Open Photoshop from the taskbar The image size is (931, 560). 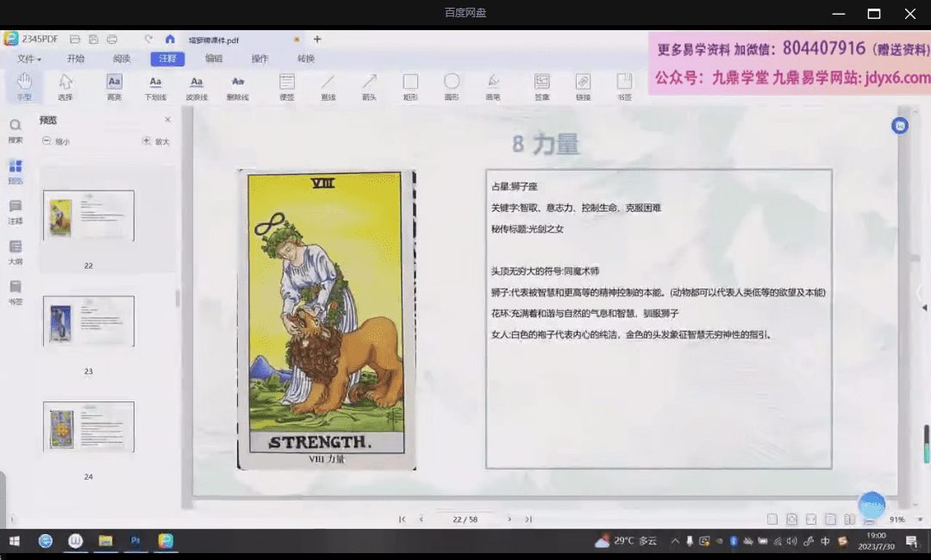coord(135,541)
